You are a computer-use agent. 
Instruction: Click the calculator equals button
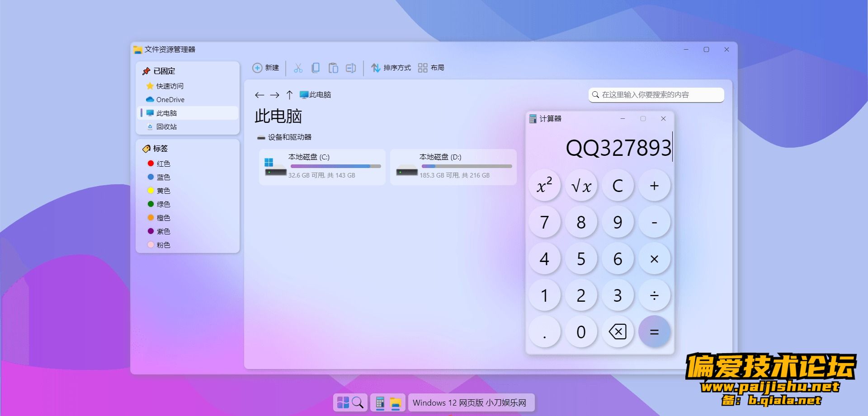654,332
